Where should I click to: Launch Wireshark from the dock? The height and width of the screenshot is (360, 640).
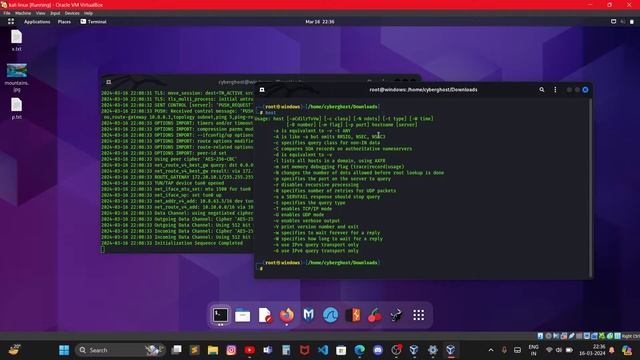331,315
